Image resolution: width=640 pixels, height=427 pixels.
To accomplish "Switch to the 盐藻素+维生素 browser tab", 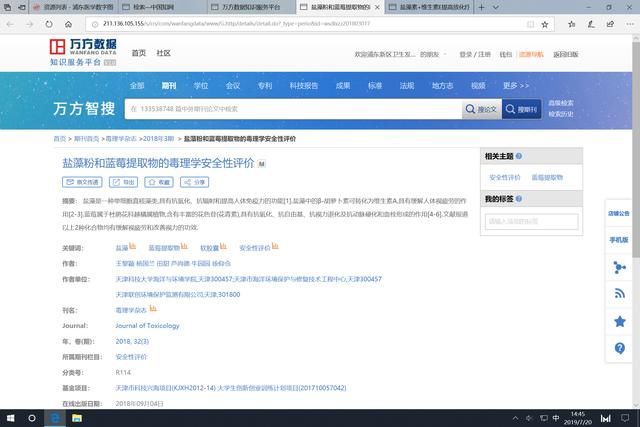I will click(429, 7).
